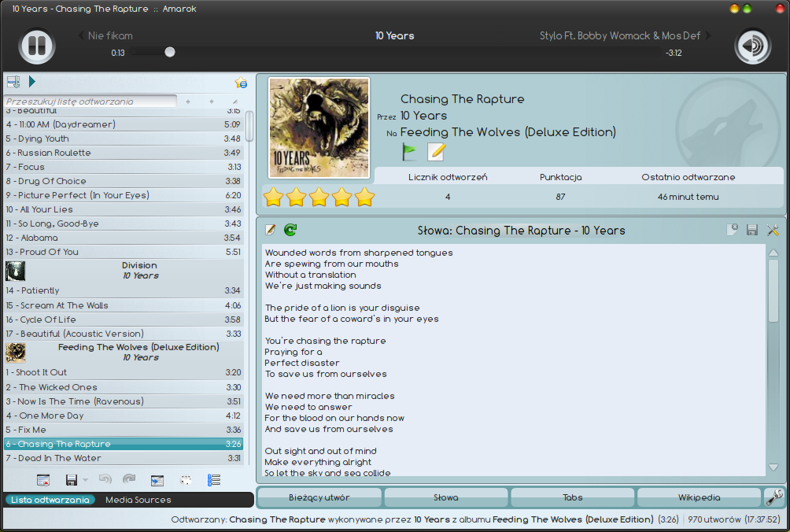790x532 pixels.
Task: Click the lyrics scrollbar up arrow
Action: coord(774,253)
